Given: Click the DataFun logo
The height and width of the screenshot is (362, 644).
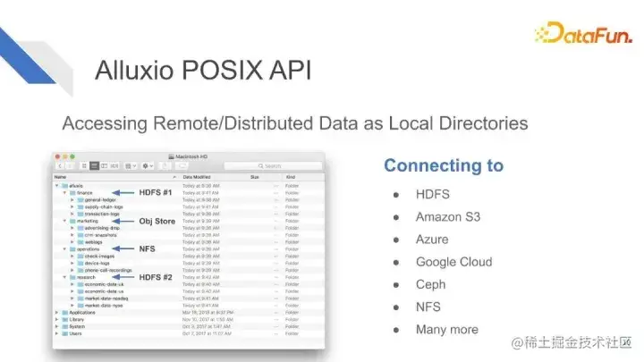Looking at the screenshot, I should (x=583, y=32).
